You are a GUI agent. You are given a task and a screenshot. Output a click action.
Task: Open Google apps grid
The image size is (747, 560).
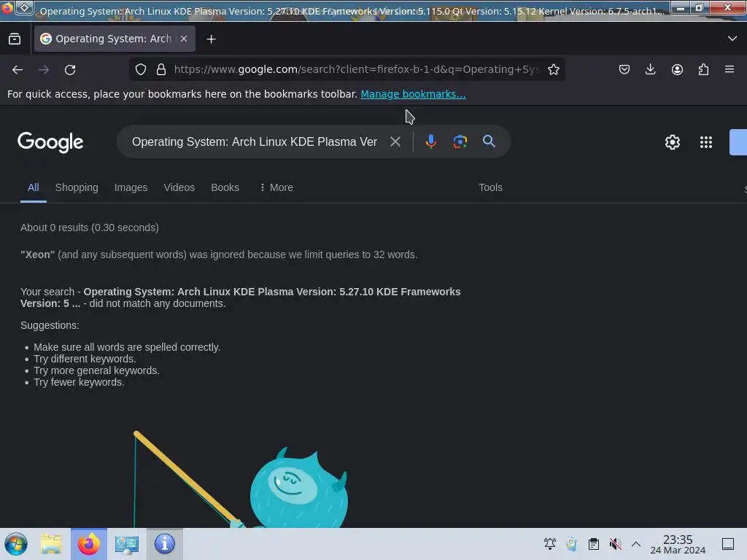pyautogui.click(x=706, y=142)
